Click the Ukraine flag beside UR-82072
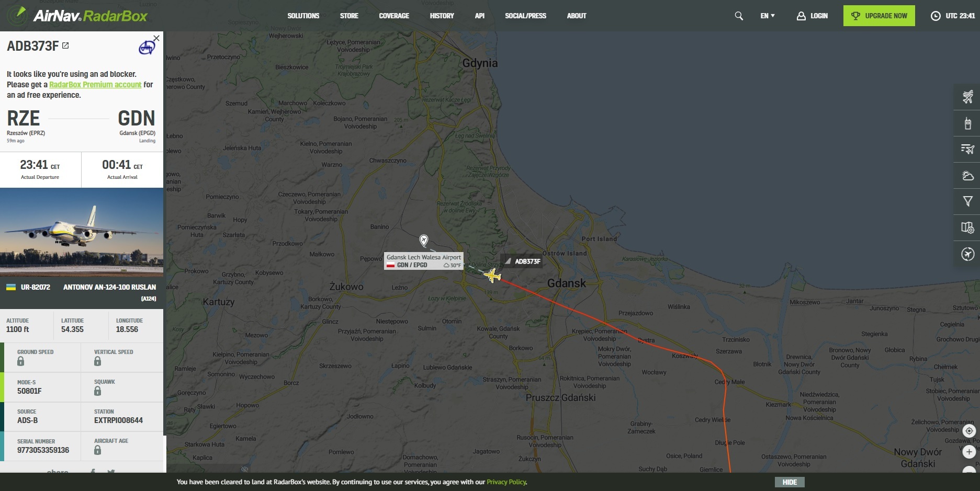Screen dimensions: 980x491 point(10,287)
